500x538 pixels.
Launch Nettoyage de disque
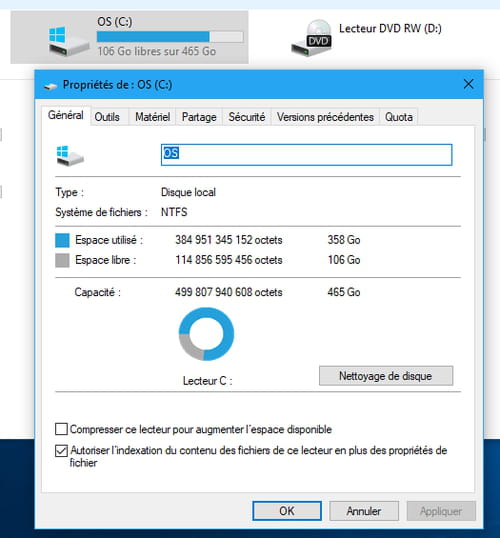click(386, 376)
